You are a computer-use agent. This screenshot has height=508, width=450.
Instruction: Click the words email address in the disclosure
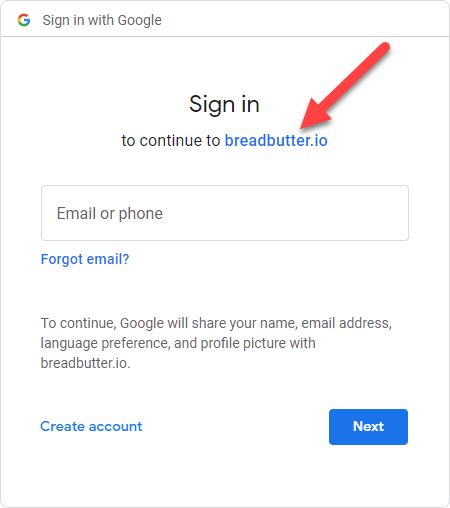coord(346,323)
